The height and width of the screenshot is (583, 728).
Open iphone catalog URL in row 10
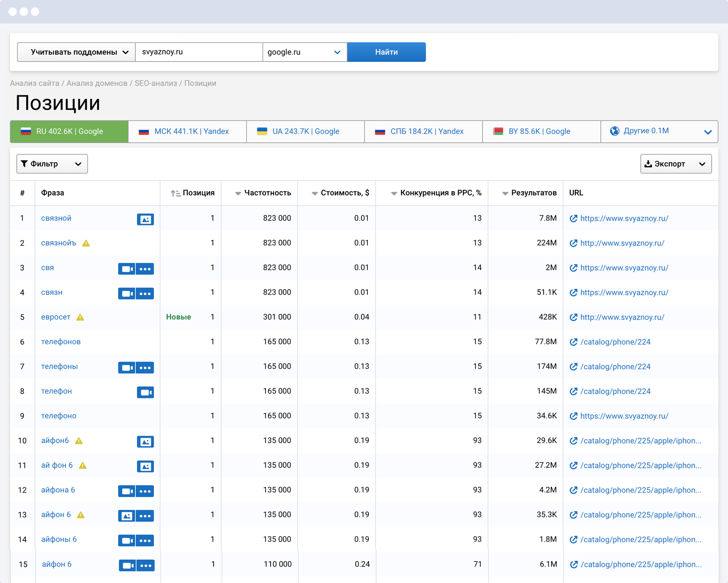pos(641,441)
